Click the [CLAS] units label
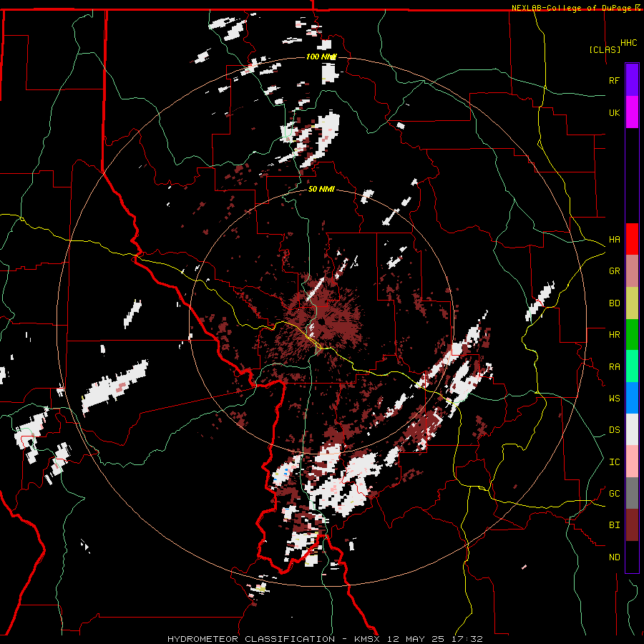 [605, 49]
